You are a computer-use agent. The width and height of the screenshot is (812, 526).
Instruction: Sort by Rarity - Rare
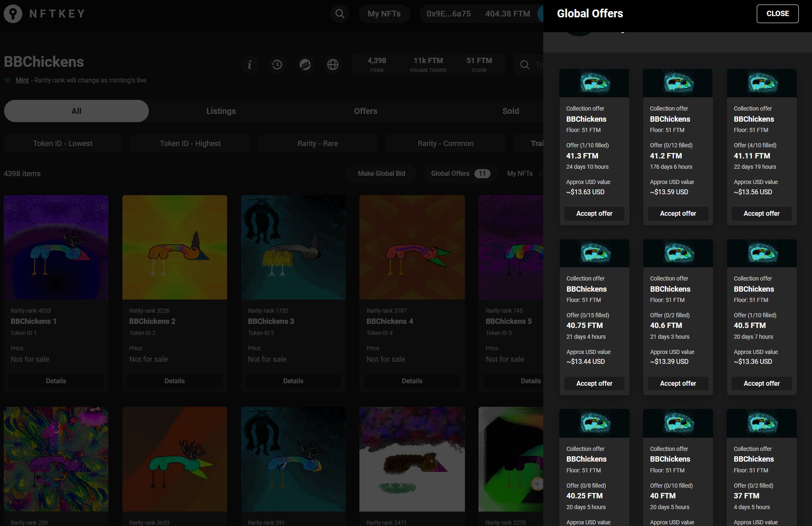pos(318,144)
